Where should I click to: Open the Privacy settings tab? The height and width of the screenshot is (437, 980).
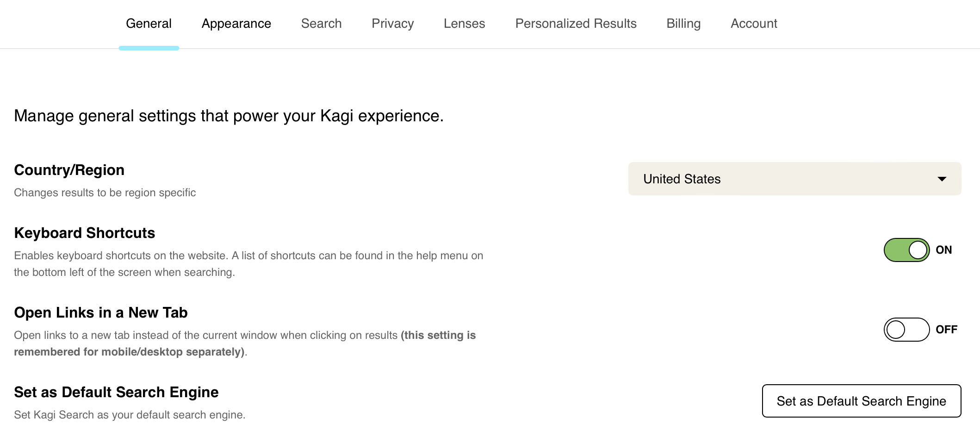[x=392, y=23]
